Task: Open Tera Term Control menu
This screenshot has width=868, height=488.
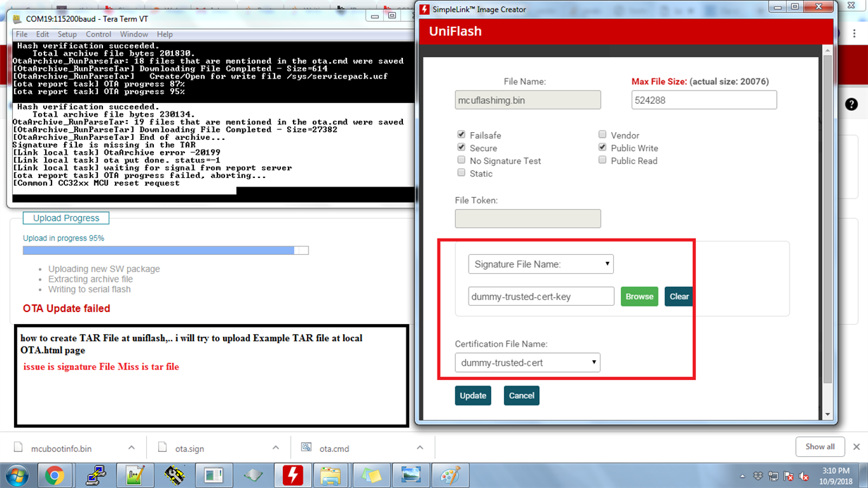Action: [x=99, y=34]
